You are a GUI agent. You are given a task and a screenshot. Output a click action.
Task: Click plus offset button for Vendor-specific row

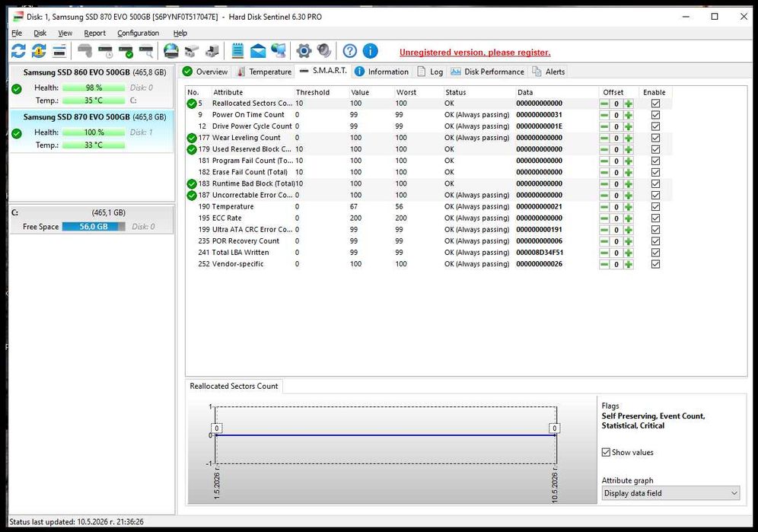629,265
